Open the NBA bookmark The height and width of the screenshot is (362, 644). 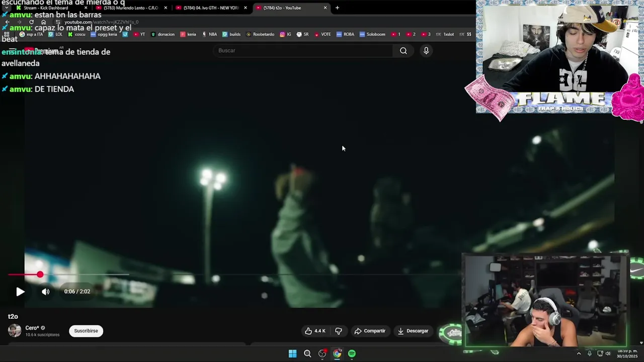209,34
